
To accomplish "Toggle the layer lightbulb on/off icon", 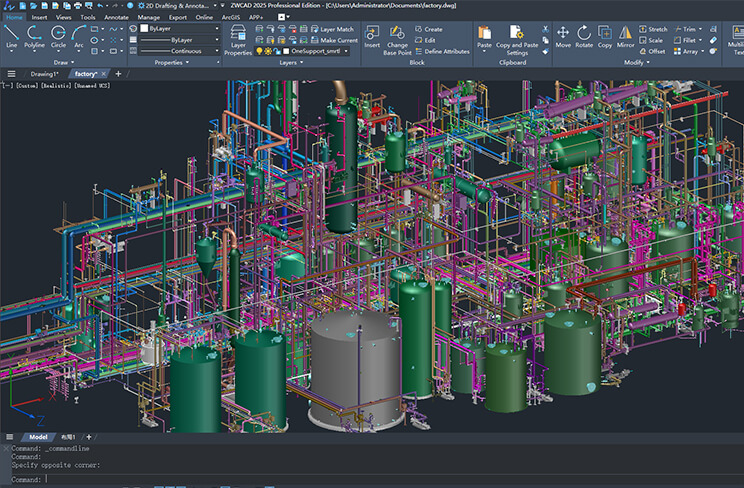I will [260, 51].
